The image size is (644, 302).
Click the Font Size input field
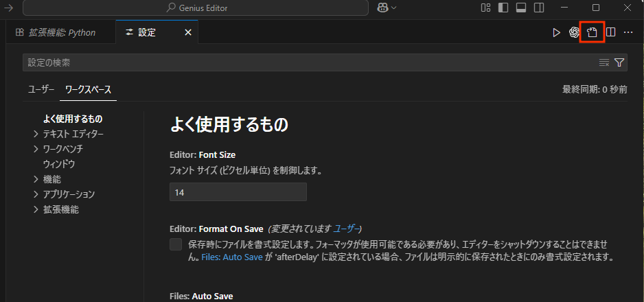coord(238,192)
